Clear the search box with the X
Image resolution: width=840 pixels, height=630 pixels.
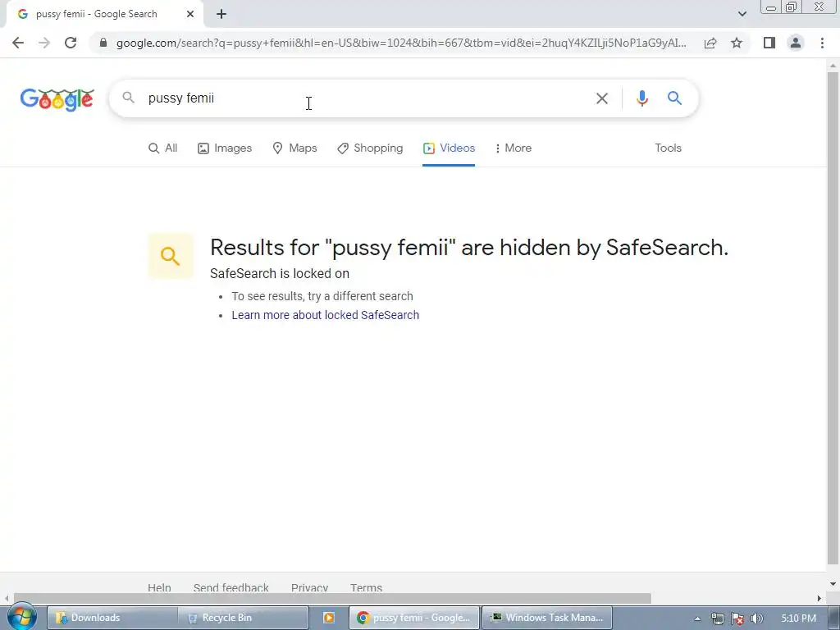point(602,98)
